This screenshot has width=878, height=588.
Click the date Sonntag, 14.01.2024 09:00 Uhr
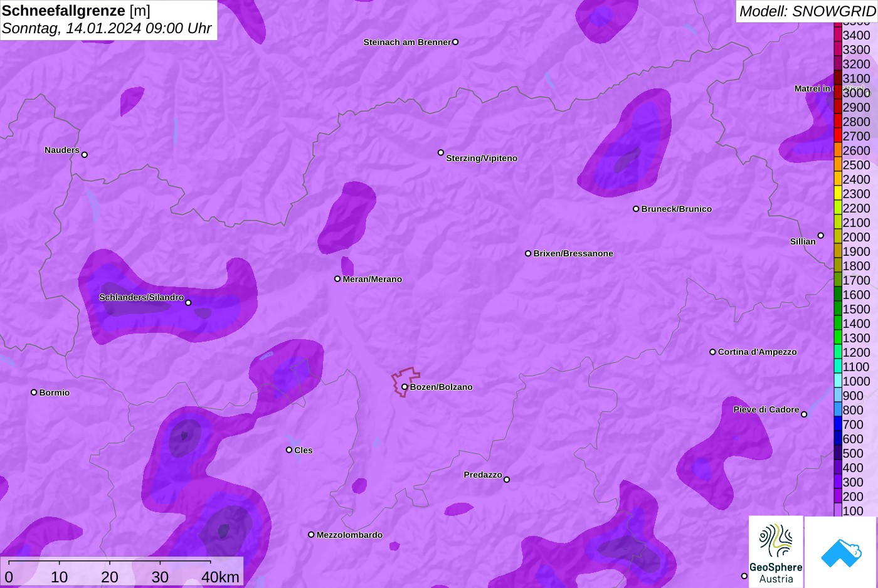click(x=107, y=28)
